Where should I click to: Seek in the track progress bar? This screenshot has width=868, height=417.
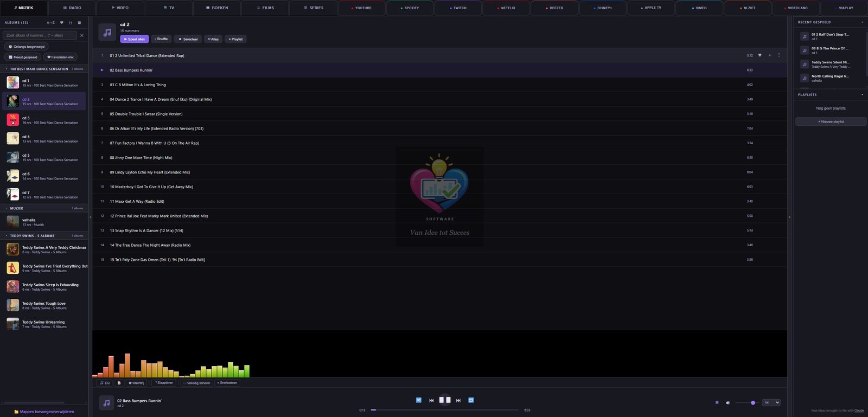445,410
